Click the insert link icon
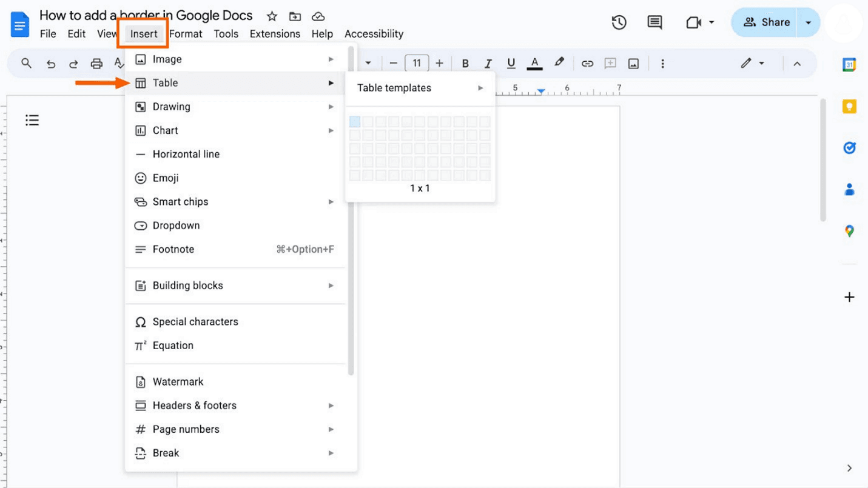Screen dimensions: 868x488 tap(587, 63)
